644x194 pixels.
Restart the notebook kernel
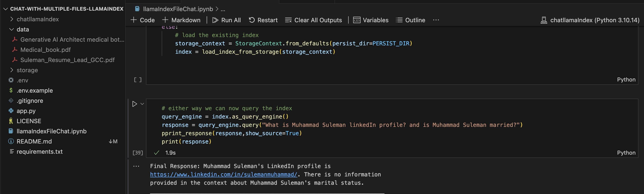263,20
